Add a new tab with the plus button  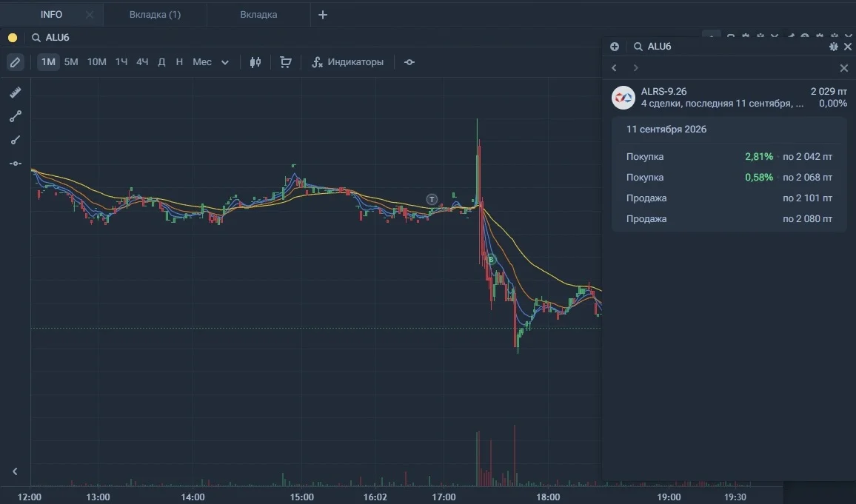click(323, 15)
